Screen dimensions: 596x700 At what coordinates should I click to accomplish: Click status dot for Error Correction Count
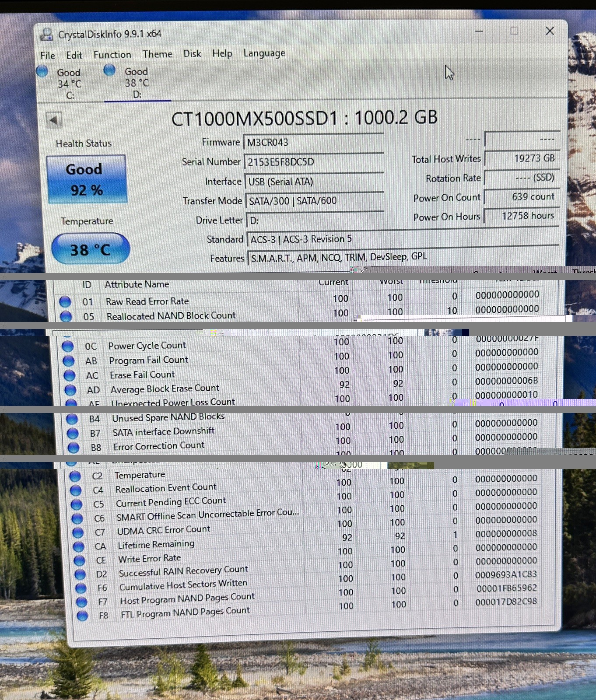[x=74, y=448]
